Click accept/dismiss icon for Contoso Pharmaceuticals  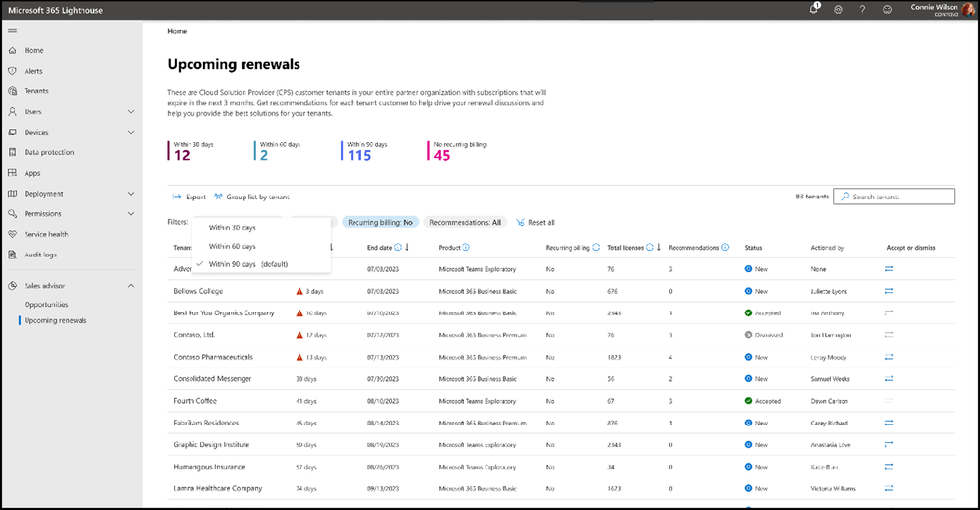pos(889,357)
